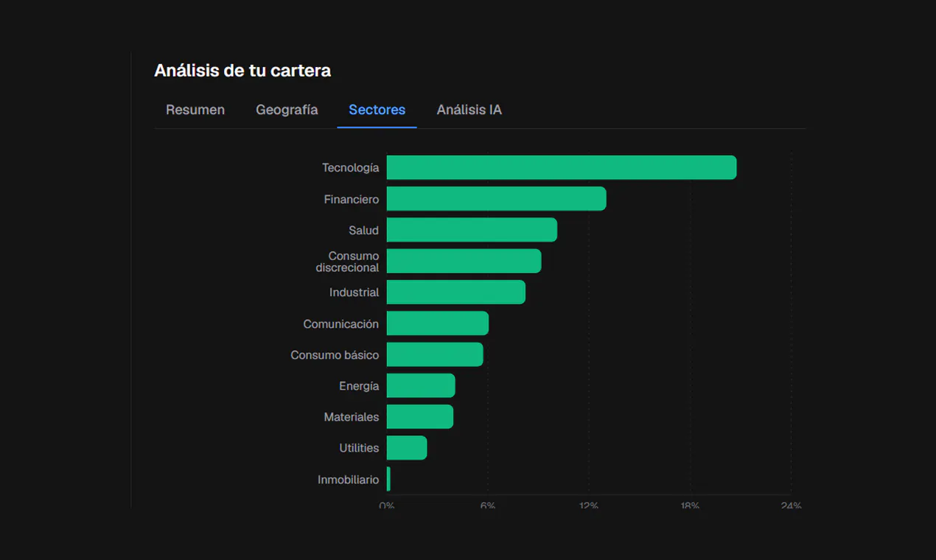Click the Consumo básico bar
Image resolution: width=936 pixels, height=560 pixels.
(435, 354)
